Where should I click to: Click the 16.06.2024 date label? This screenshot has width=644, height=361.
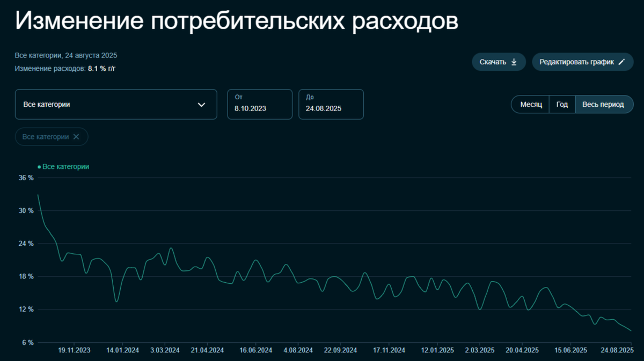click(255, 350)
